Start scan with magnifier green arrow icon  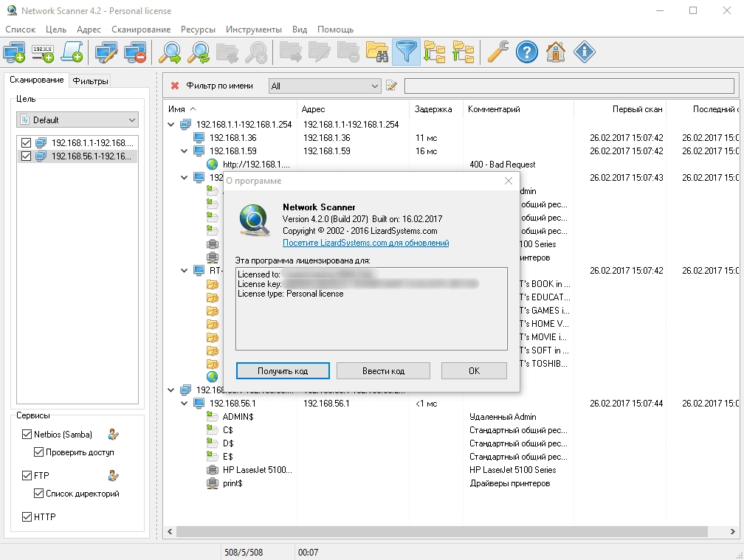click(170, 52)
